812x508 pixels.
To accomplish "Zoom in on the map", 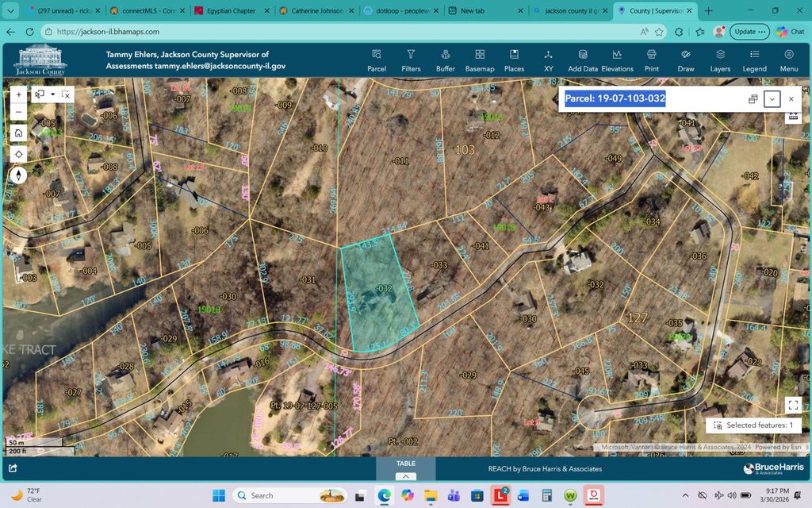I will [19, 94].
